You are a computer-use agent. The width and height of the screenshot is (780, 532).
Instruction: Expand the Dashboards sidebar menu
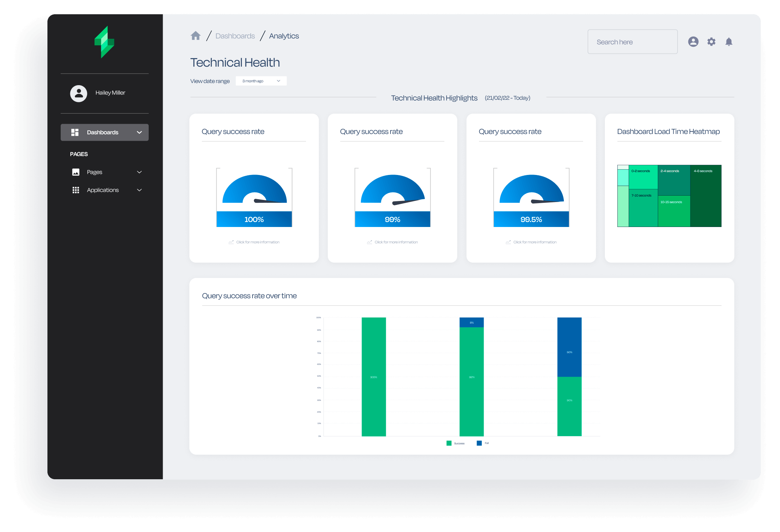pyautogui.click(x=139, y=132)
